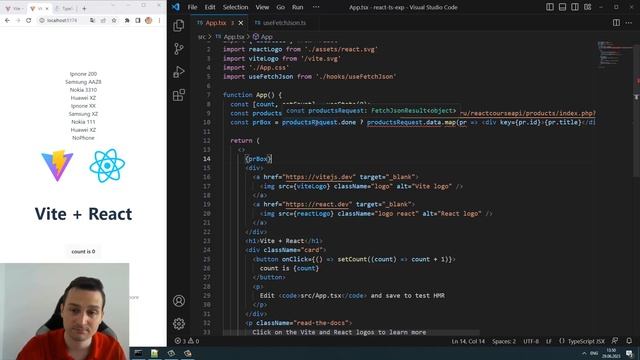Go forward in the browser
The height and width of the screenshot is (360, 640).
coord(18,20)
